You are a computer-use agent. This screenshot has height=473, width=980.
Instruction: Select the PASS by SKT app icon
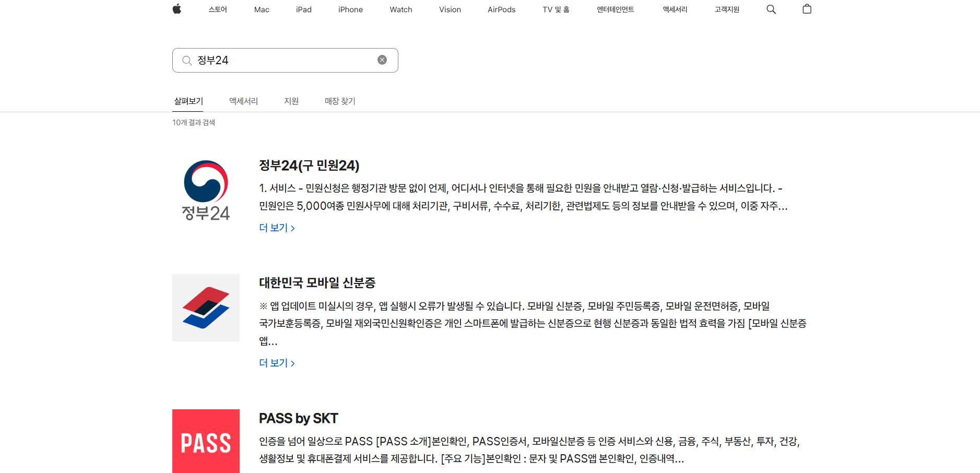coord(206,441)
